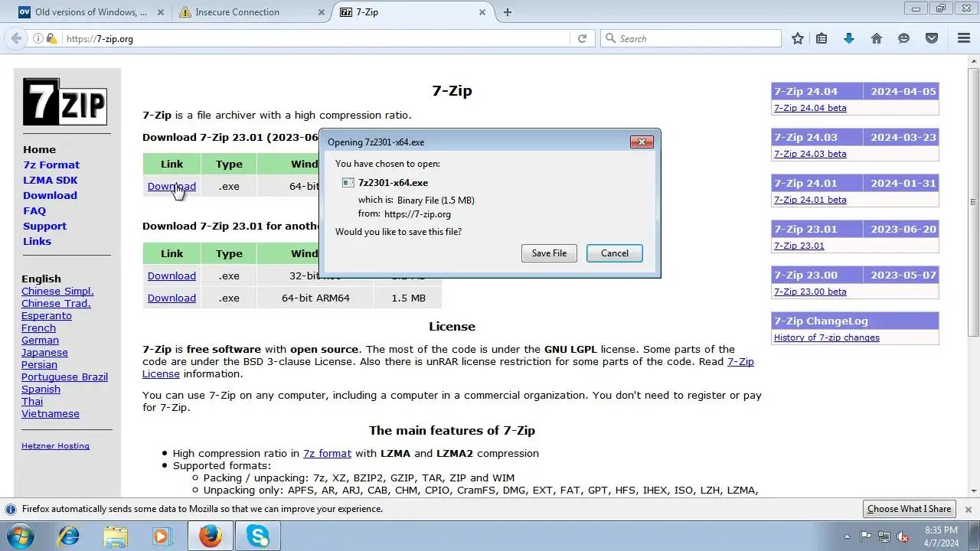Open a new tab with the plus button
The height and width of the screenshot is (551, 980).
click(x=508, y=12)
